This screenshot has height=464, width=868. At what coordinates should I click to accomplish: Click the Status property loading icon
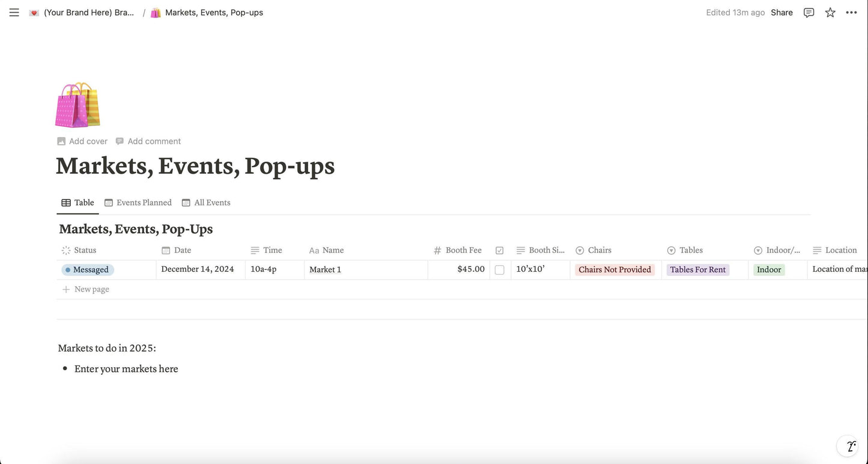[65, 250]
